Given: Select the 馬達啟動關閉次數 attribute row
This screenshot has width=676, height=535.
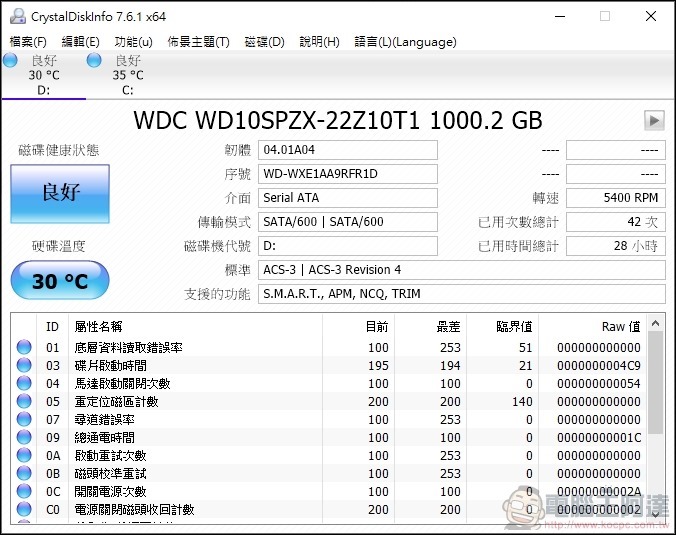Looking at the screenshot, I should [x=329, y=383].
